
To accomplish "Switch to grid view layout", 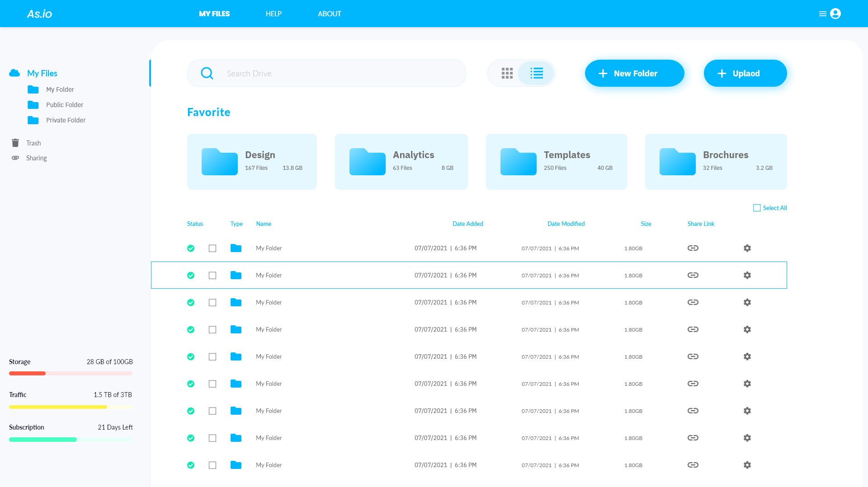I will [507, 73].
